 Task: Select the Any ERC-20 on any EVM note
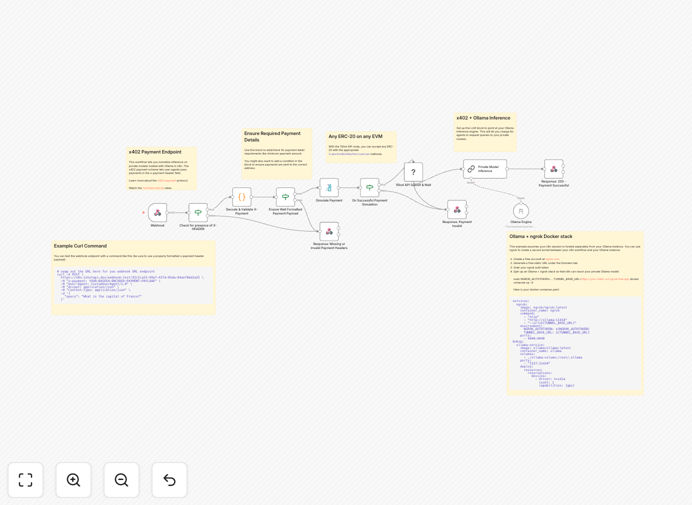[361, 147]
